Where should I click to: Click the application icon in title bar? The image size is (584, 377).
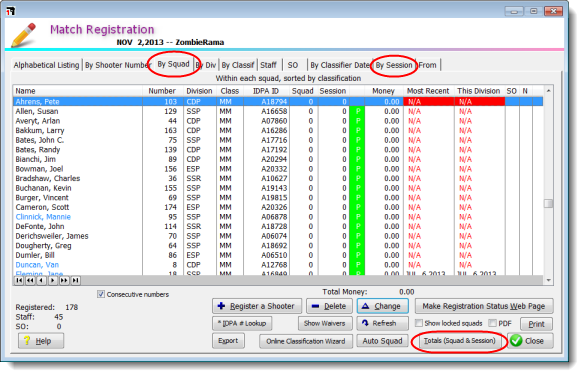(x=11, y=11)
